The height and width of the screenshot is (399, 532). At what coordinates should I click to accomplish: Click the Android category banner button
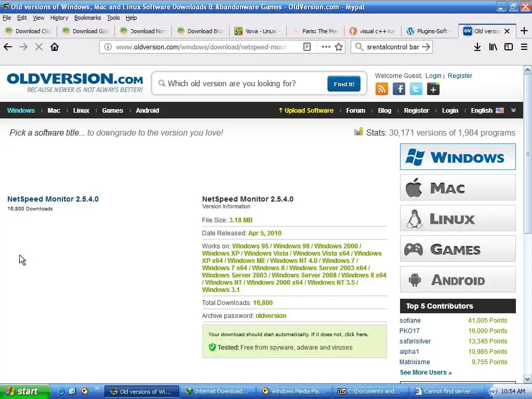458,279
